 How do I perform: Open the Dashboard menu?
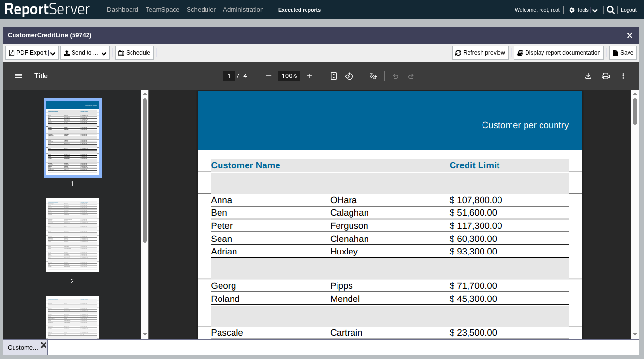122,10
